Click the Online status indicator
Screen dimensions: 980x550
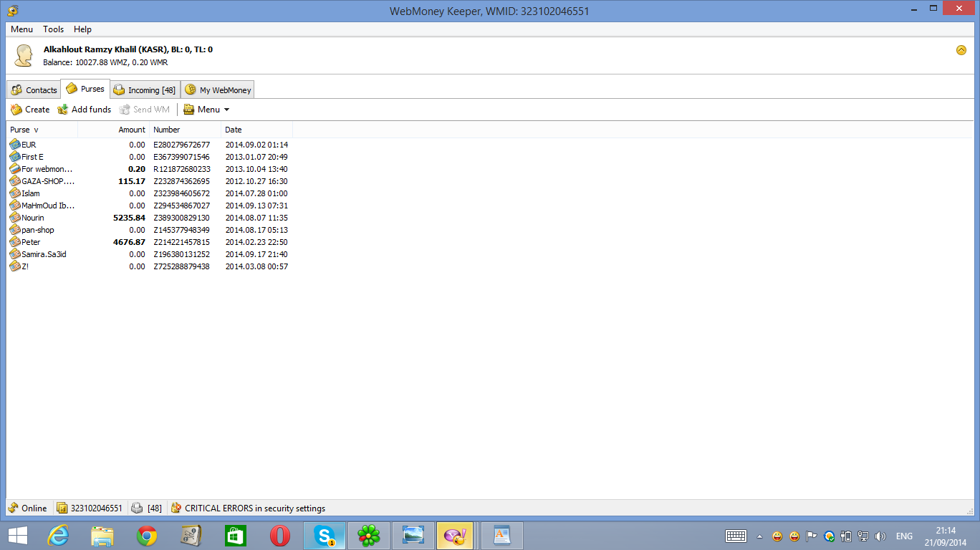coord(28,508)
